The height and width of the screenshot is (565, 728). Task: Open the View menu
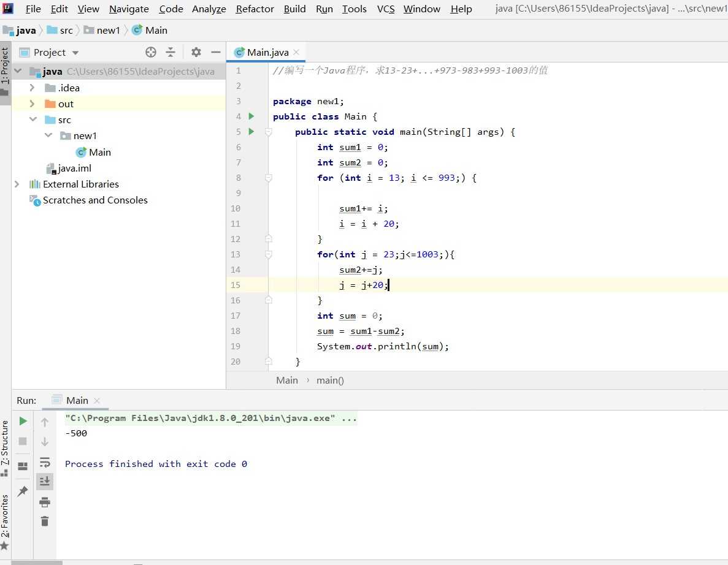pyautogui.click(x=88, y=9)
